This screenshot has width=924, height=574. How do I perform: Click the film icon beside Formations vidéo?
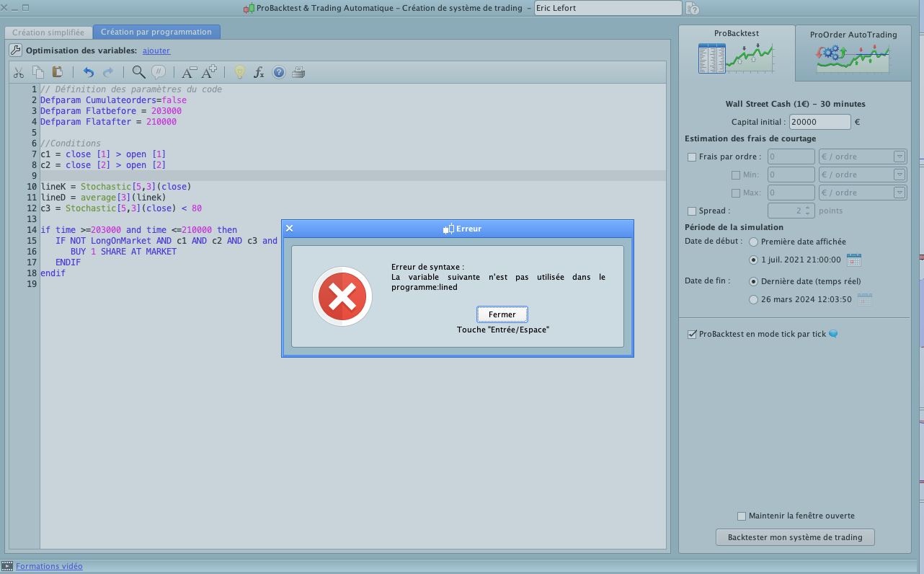(x=7, y=566)
